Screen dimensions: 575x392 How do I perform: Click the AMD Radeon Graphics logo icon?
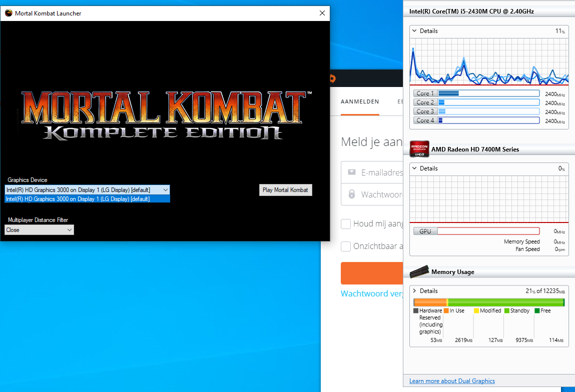click(x=419, y=149)
